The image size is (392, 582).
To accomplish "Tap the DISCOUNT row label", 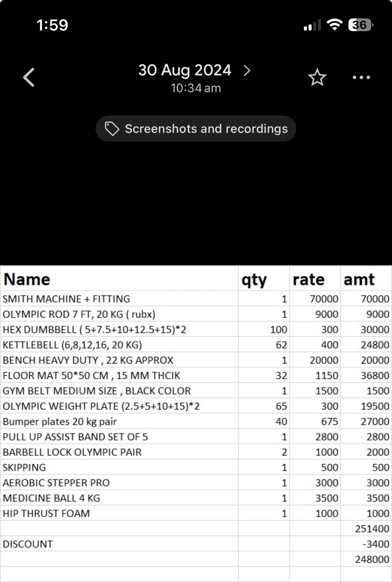I will [x=28, y=544].
